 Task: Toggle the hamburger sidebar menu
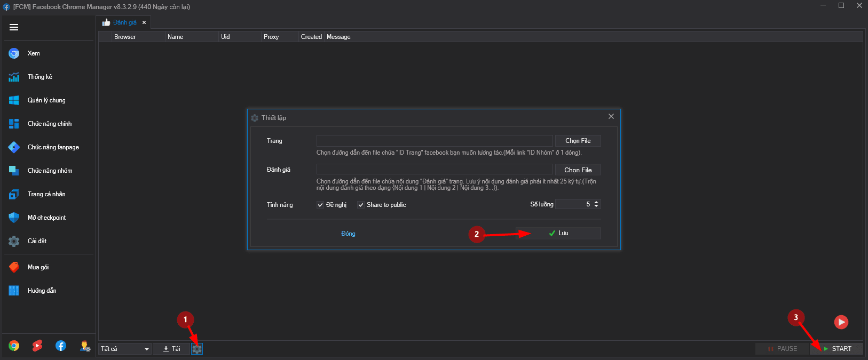[14, 27]
